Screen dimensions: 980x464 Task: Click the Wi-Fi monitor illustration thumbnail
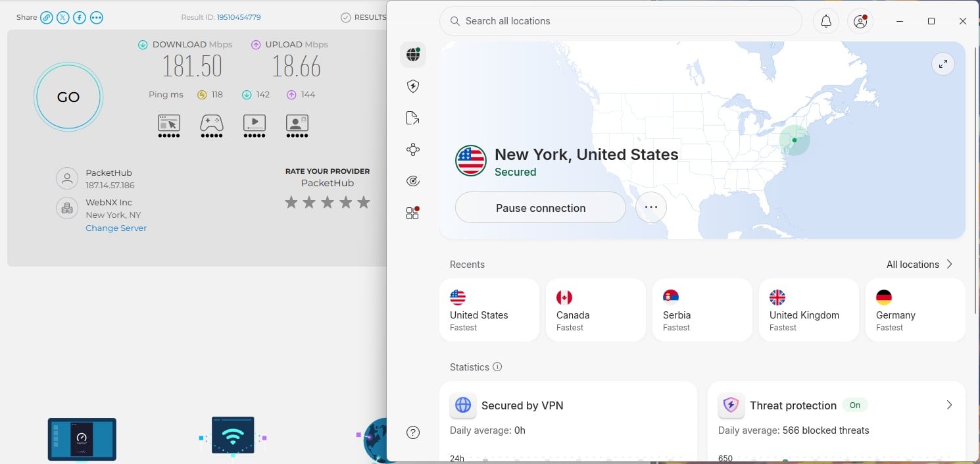pos(233,435)
